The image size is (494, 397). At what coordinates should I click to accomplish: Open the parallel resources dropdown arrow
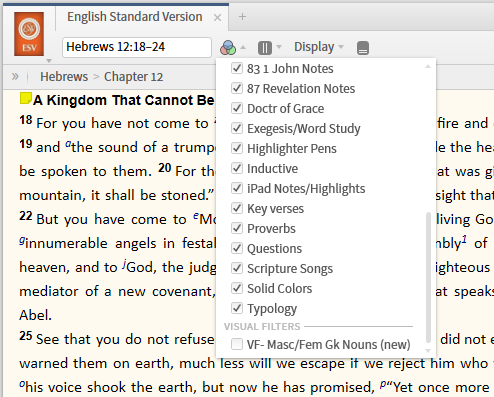coord(279,47)
